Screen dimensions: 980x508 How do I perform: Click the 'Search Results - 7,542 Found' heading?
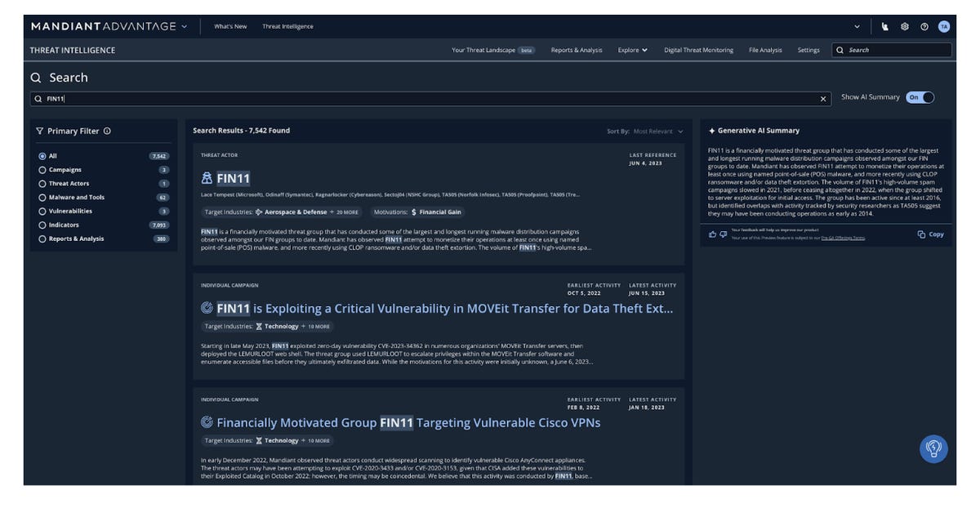[241, 130]
